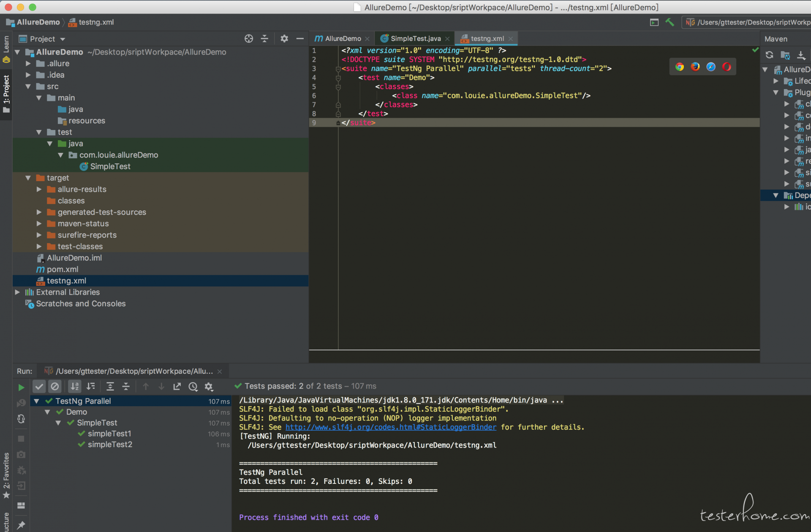Expand External Libraries node

click(17, 292)
